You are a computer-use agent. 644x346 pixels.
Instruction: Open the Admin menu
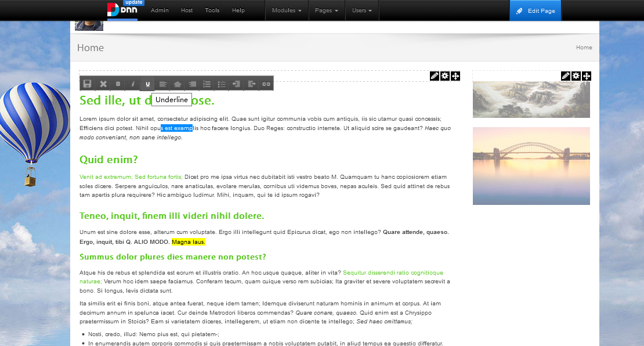(x=160, y=10)
